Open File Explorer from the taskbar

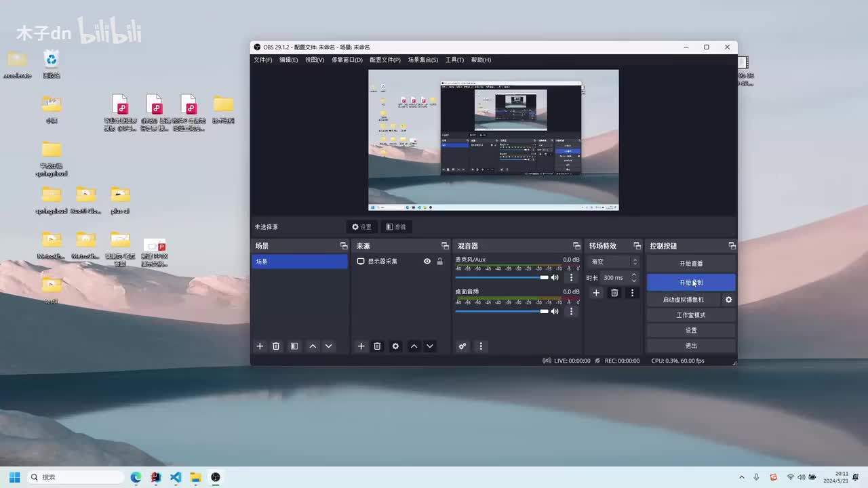195,477
